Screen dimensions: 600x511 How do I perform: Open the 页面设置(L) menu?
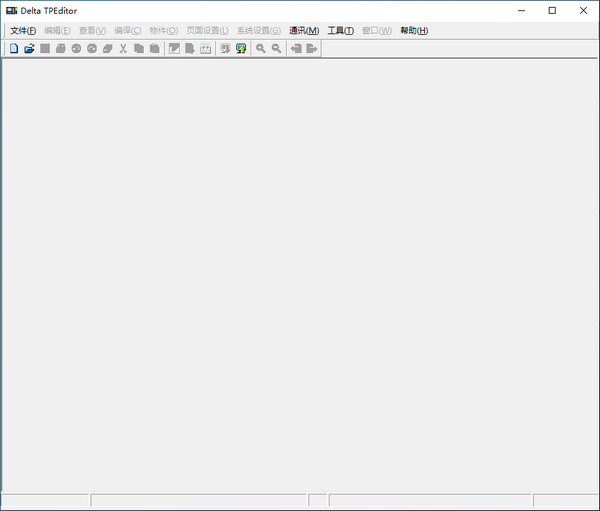[x=207, y=31]
